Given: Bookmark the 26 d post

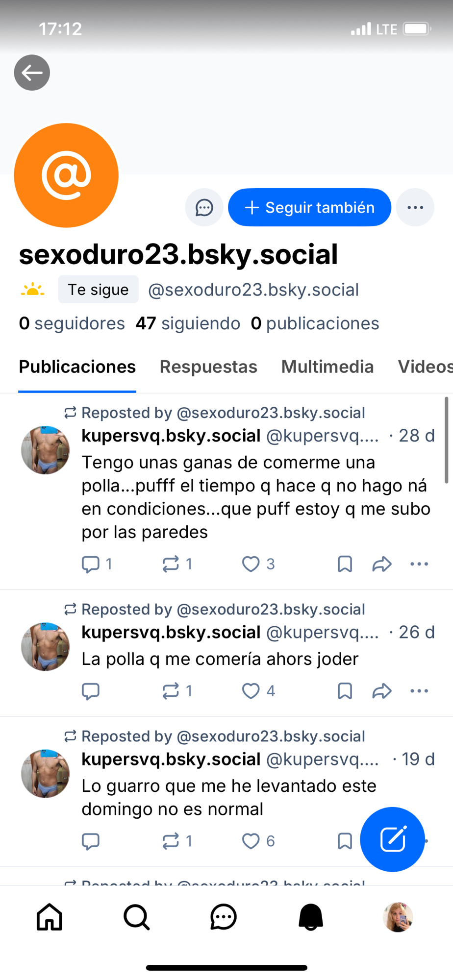Looking at the screenshot, I should [345, 691].
